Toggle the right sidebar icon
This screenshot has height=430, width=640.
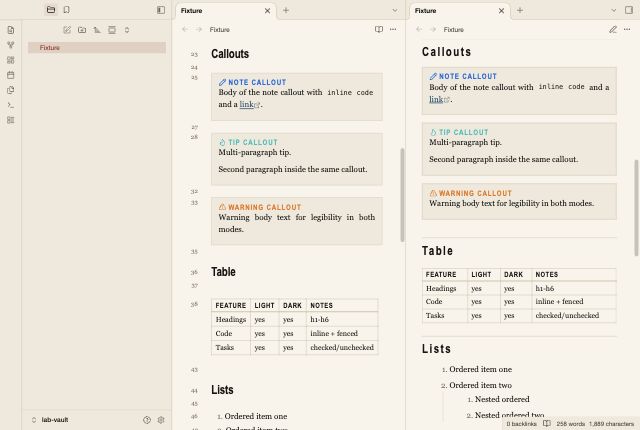(x=629, y=10)
